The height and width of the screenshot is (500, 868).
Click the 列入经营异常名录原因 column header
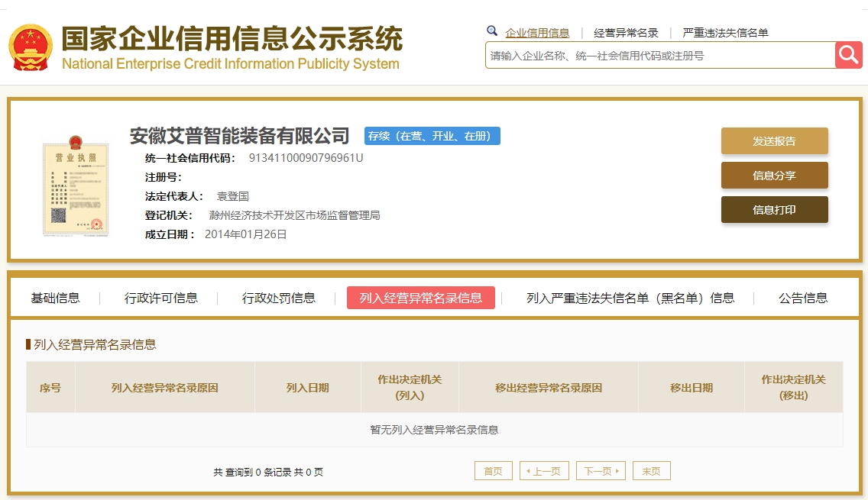164,387
